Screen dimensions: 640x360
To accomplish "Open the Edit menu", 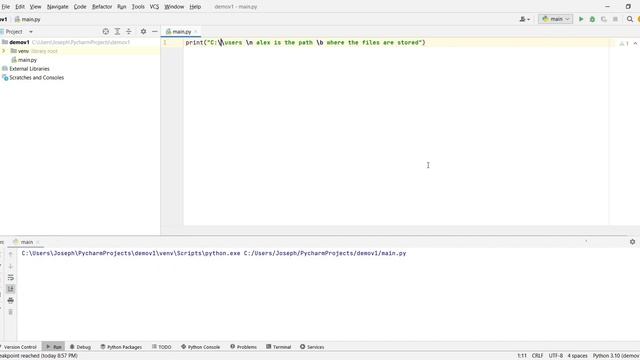I will [20, 7].
